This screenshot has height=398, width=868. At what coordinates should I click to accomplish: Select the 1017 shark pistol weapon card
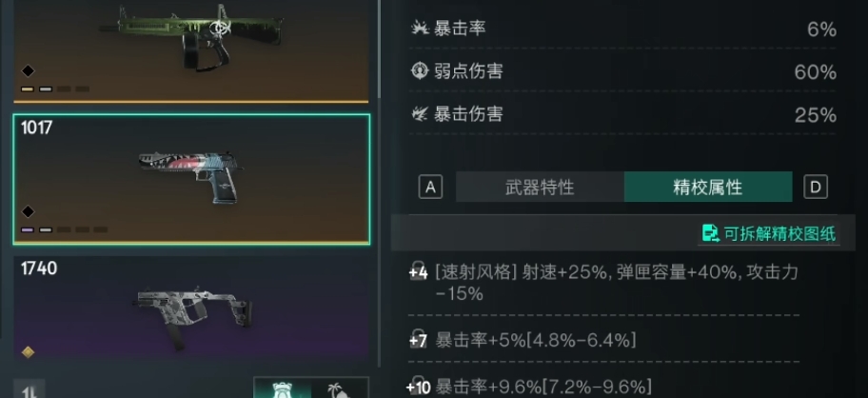(191, 179)
